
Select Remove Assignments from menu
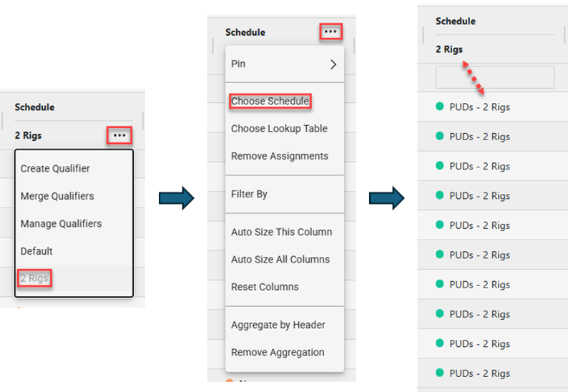(x=280, y=156)
